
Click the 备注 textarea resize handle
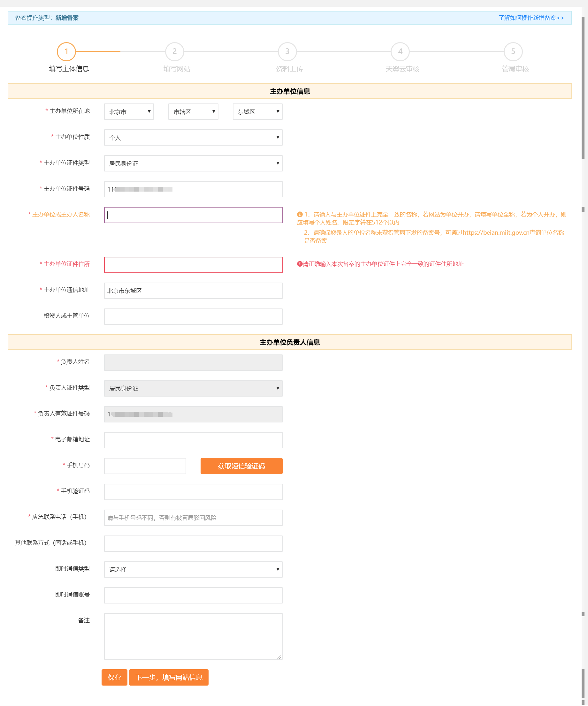click(279, 657)
